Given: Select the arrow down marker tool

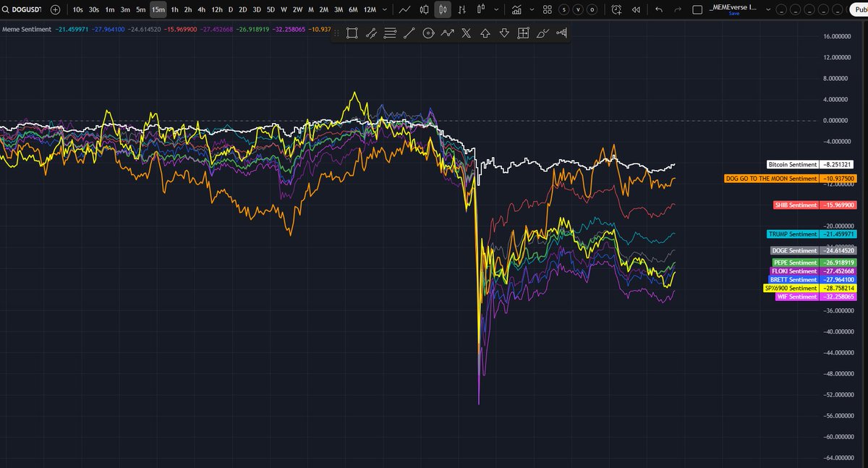Looking at the screenshot, I should [x=504, y=33].
